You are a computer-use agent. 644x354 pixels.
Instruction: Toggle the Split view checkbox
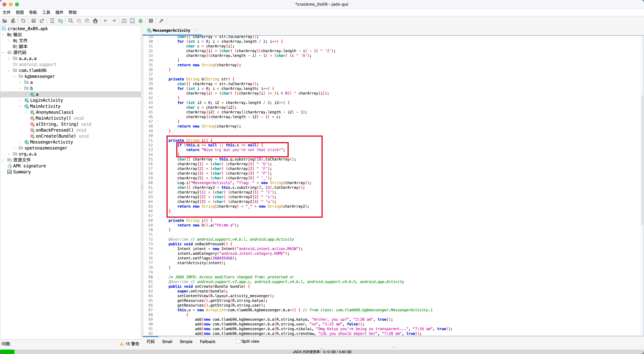[x=238, y=341]
